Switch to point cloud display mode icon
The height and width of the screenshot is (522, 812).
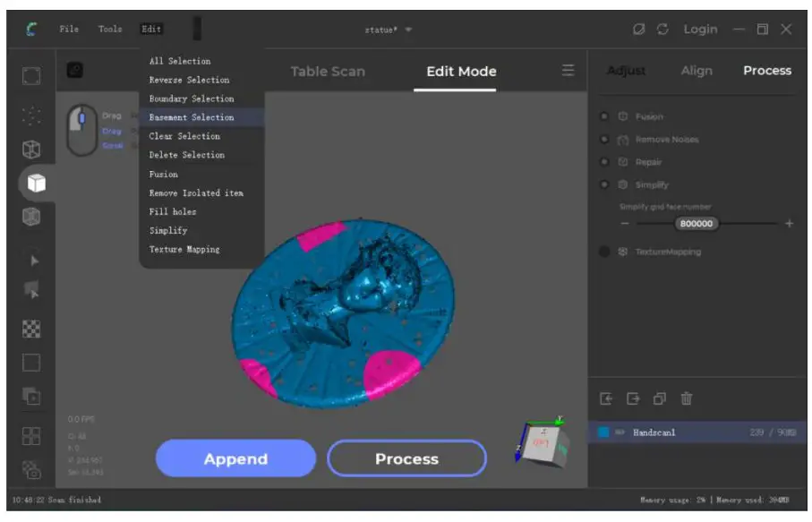click(x=31, y=115)
